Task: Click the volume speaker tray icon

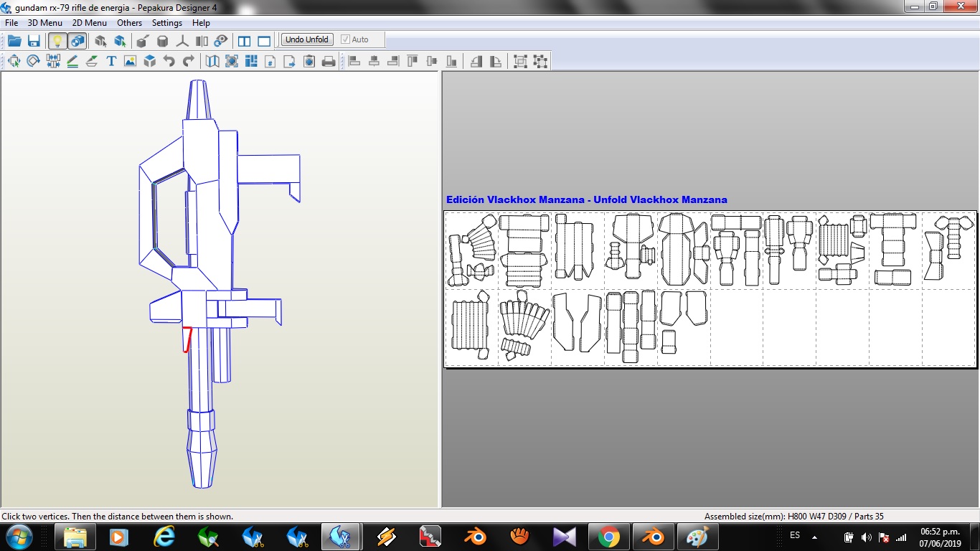Action: [866, 537]
